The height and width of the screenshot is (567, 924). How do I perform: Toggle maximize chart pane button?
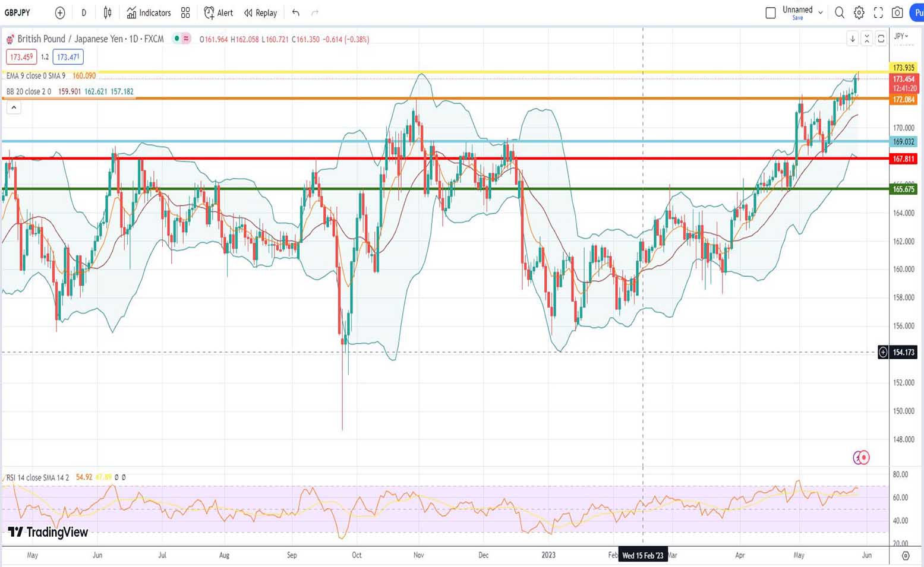pyautogui.click(x=881, y=39)
